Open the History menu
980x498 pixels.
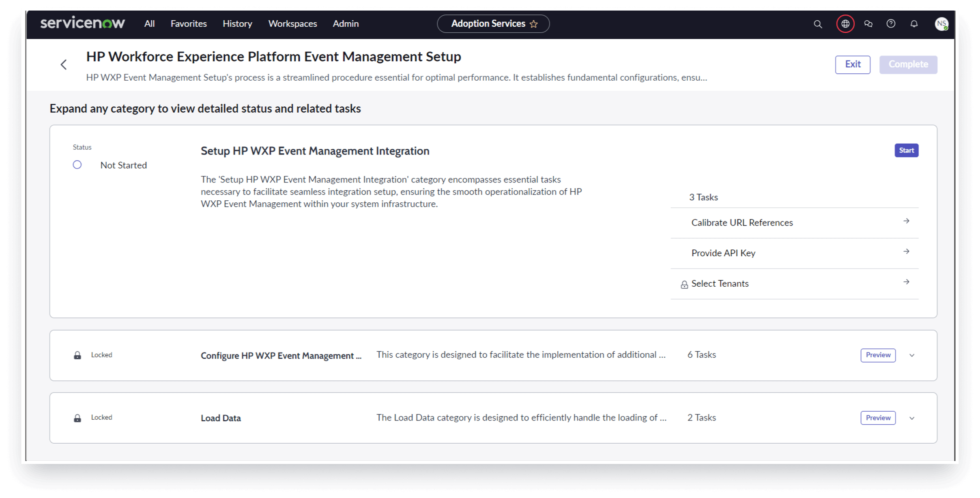tap(237, 24)
